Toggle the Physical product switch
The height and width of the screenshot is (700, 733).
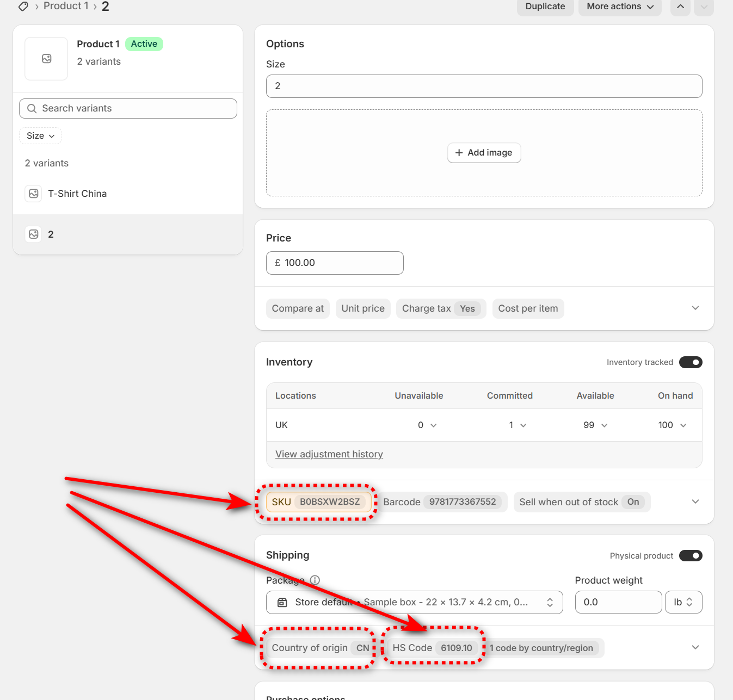point(690,556)
